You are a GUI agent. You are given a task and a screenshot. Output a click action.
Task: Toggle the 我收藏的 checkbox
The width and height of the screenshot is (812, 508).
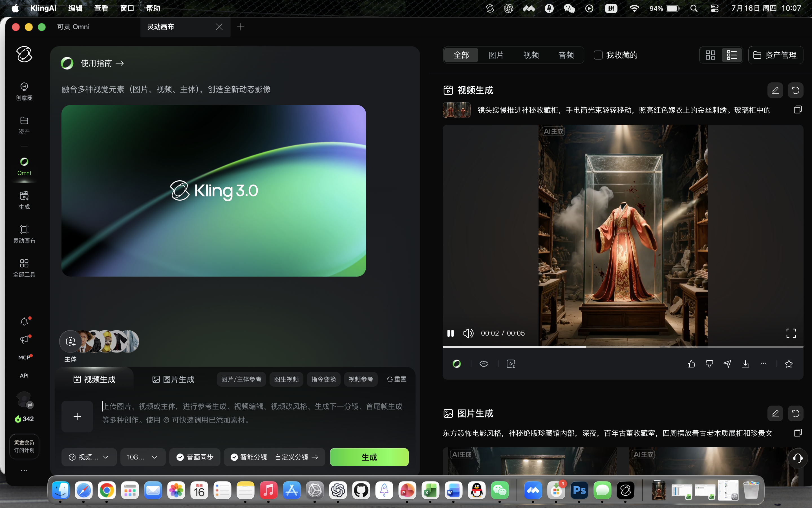click(598, 55)
